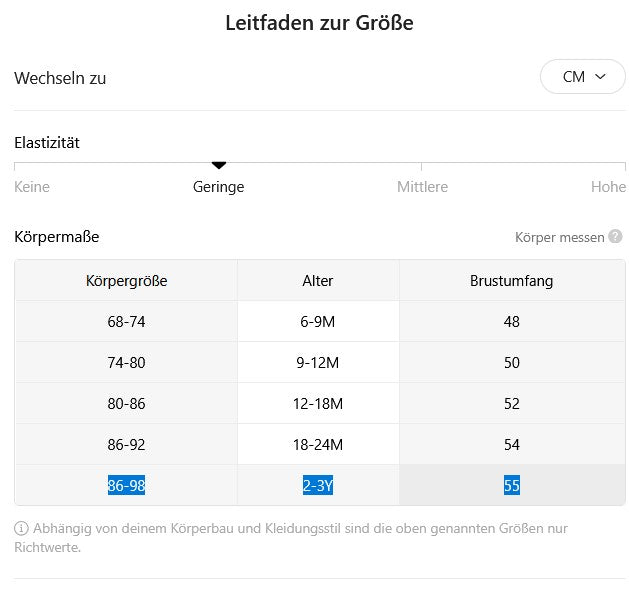
Task: Click the chevron arrow next to CM
Action: tap(601, 77)
